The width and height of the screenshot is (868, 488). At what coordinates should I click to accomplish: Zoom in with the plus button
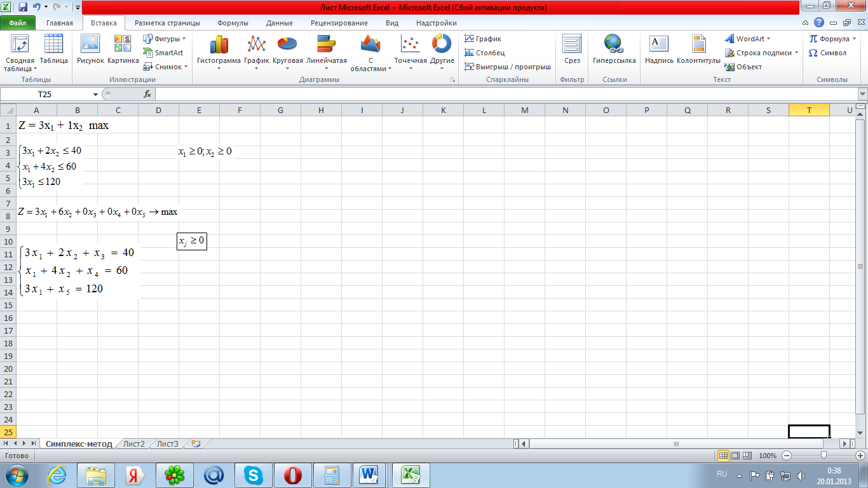[861, 456]
